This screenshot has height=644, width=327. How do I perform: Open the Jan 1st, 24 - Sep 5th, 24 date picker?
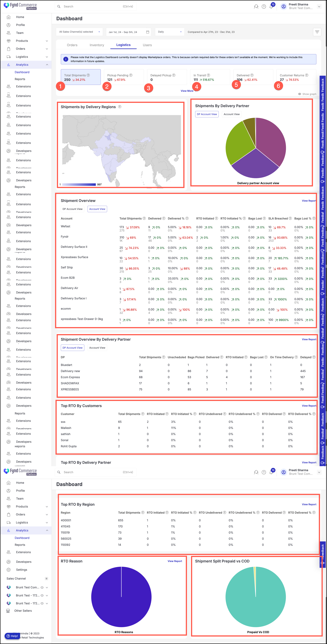coord(128,32)
